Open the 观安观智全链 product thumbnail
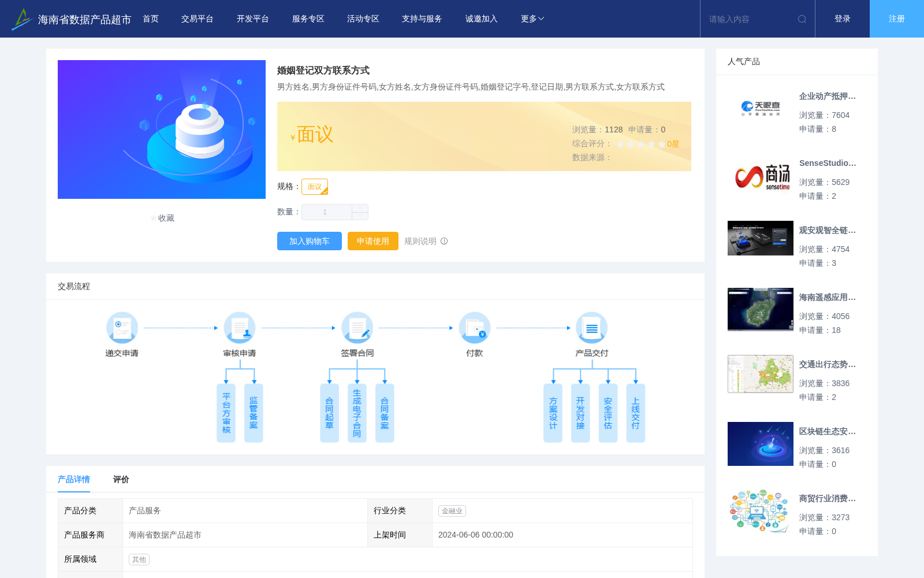The image size is (924, 578). [x=761, y=238]
